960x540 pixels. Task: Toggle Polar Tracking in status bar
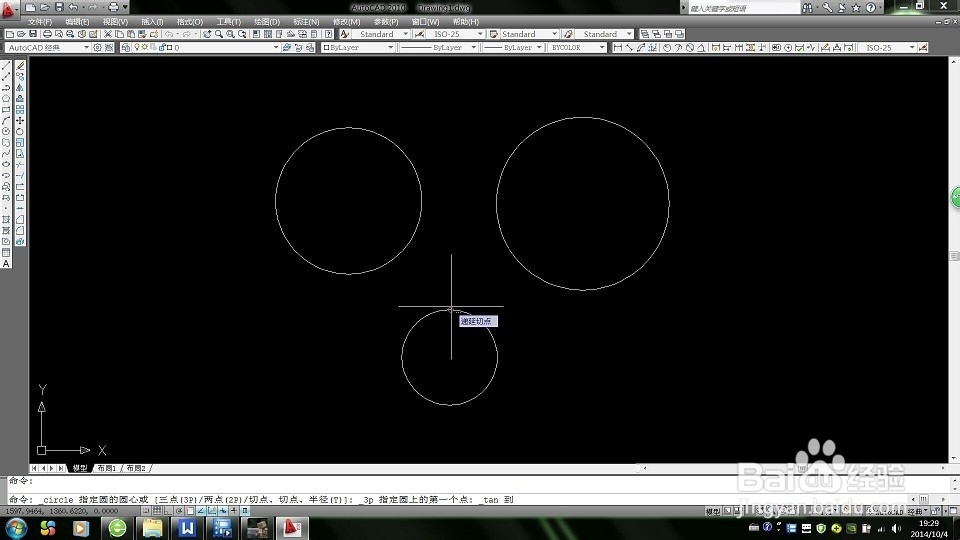pos(179,511)
